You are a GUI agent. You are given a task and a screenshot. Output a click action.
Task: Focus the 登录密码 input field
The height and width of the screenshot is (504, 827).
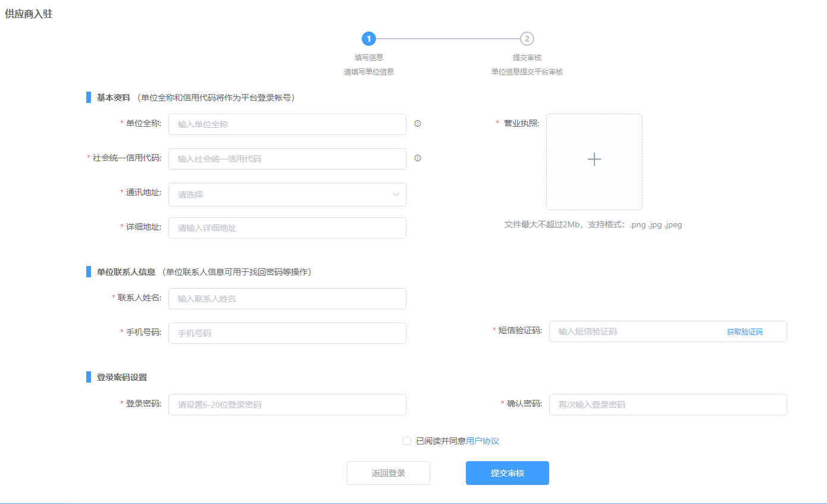point(287,405)
